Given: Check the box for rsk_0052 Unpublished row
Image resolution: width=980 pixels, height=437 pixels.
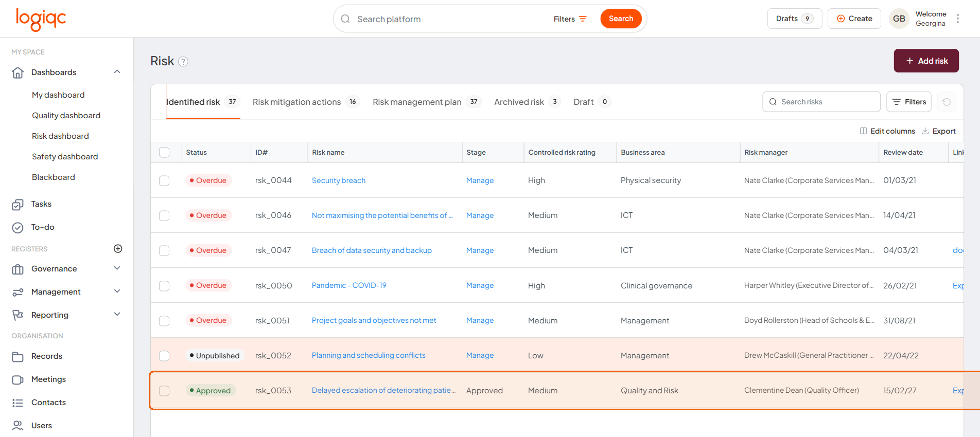Looking at the screenshot, I should 164,356.
